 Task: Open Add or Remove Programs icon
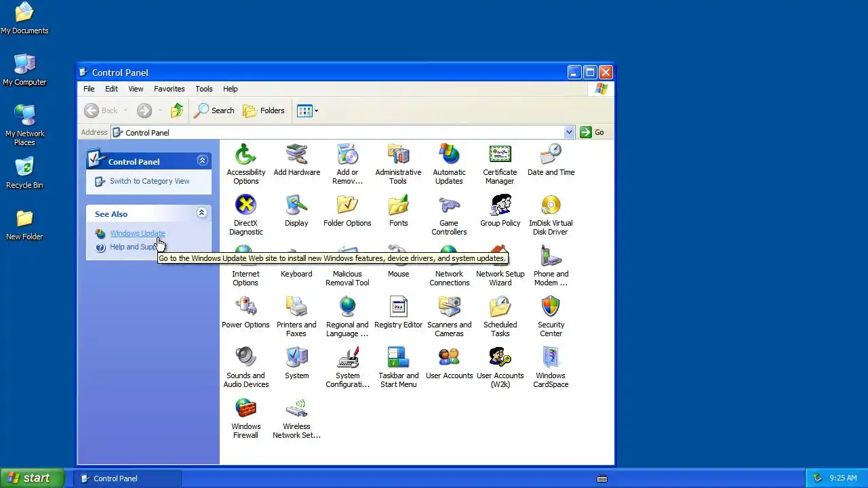(x=347, y=154)
